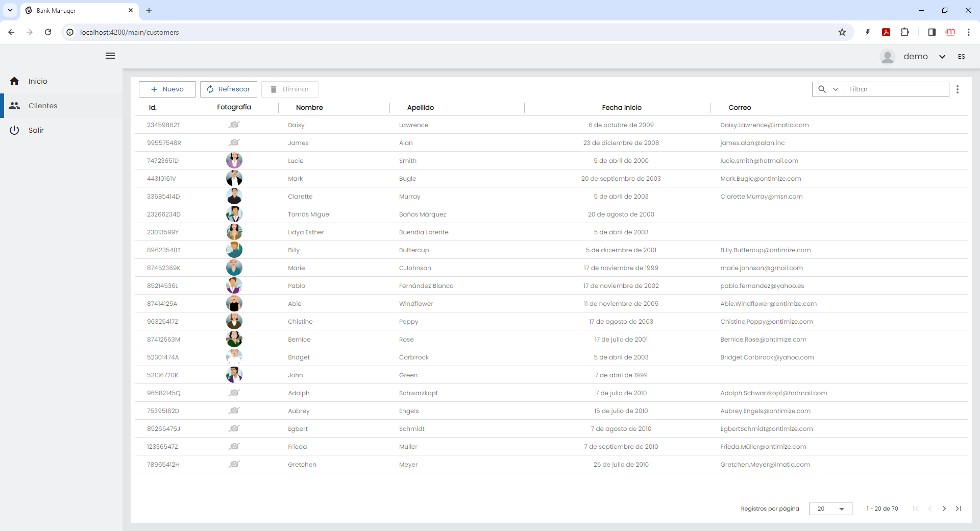Click Bridget Corbirock's avatar photo
Screen dimensions: 980x531
pyautogui.click(x=234, y=357)
